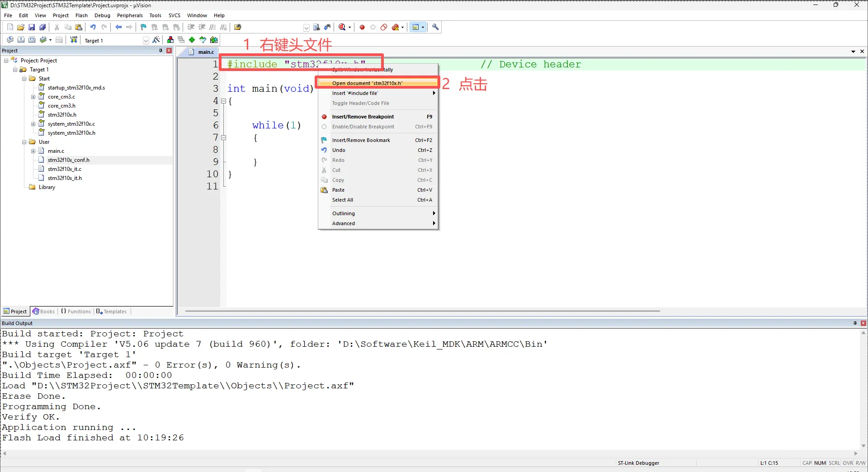The width and height of the screenshot is (868, 472).
Task: Pin the Project panel with pushpin
Action: 160,51
